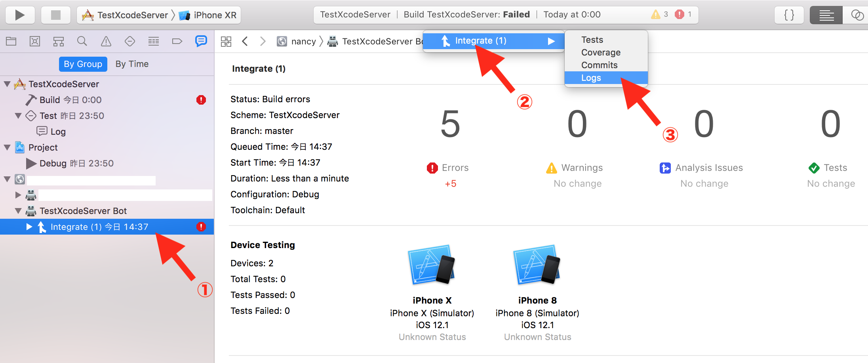Select Build 今日 0:00 report
The height and width of the screenshot is (363, 868).
[70, 100]
